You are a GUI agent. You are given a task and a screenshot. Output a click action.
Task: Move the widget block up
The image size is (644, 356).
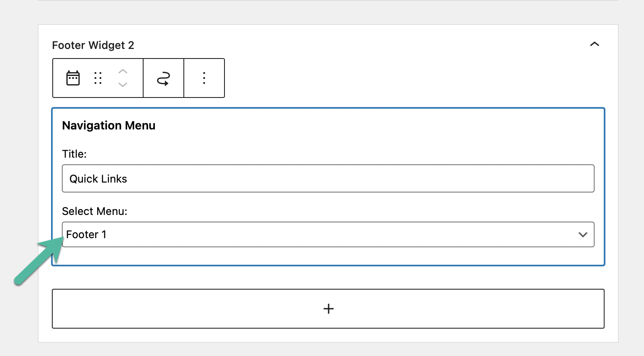tap(123, 71)
